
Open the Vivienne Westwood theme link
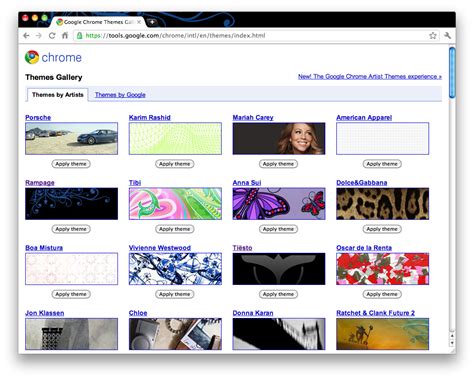pyautogui.click(x=160, y=248)
